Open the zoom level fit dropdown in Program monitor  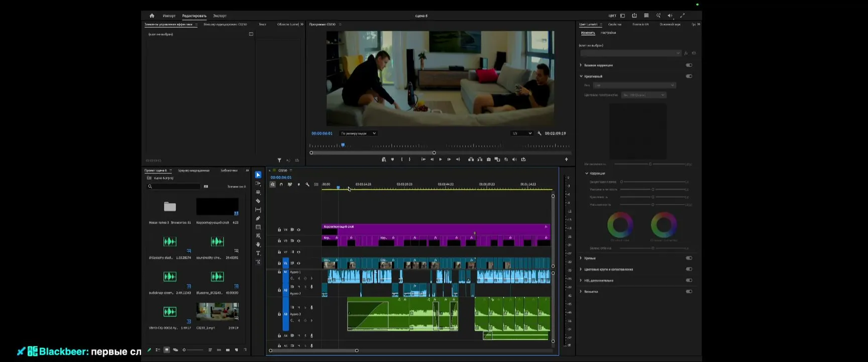(x=358, y=133)
